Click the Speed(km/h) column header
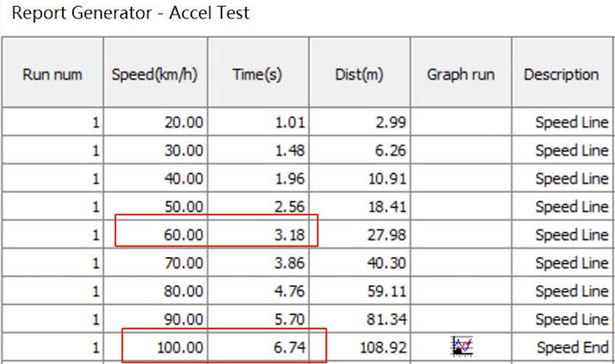 tap(155, 72)
